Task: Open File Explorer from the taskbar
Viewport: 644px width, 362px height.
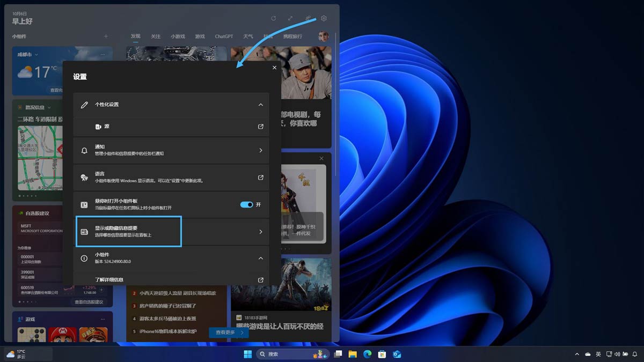Action: tap(353, 354)
